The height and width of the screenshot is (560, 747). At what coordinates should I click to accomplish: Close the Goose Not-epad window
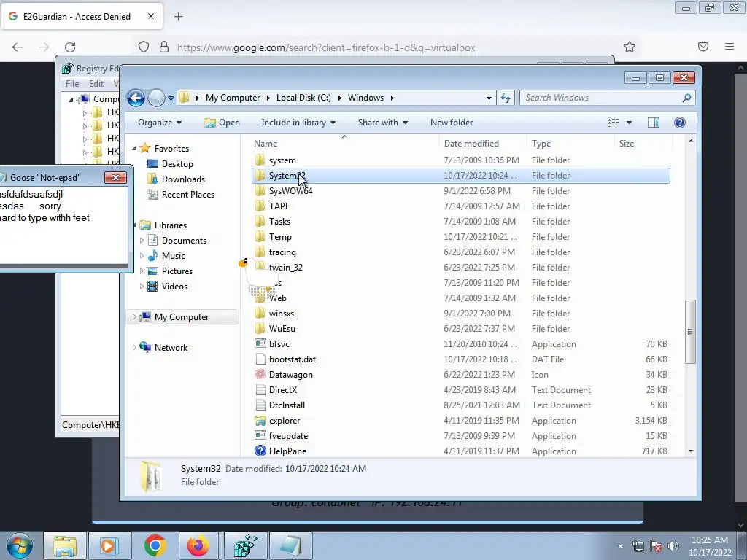tap(115, 178)
